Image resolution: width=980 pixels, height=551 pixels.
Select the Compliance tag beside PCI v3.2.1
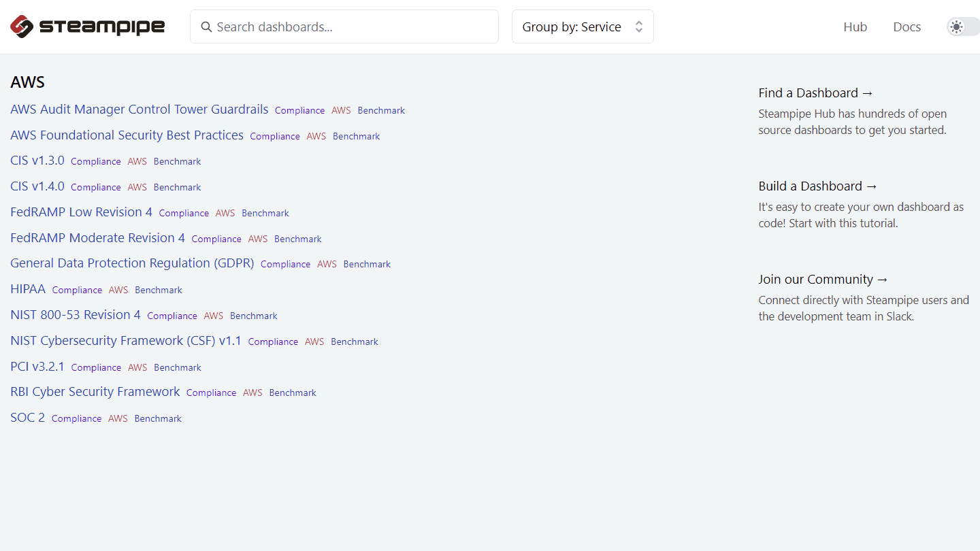96,367
